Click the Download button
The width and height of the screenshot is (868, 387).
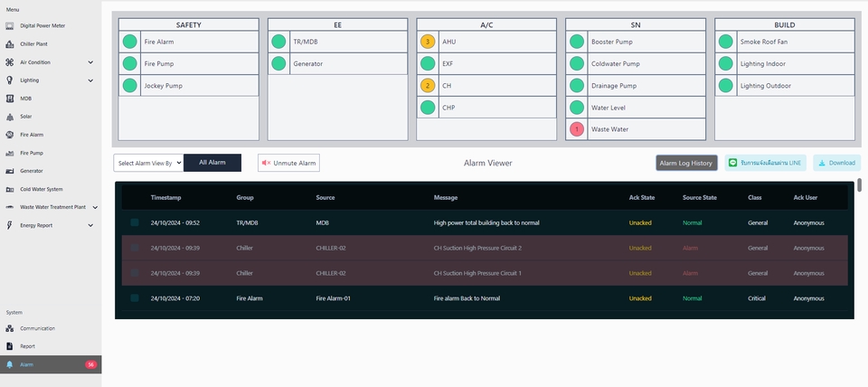(x=836, y=164)
